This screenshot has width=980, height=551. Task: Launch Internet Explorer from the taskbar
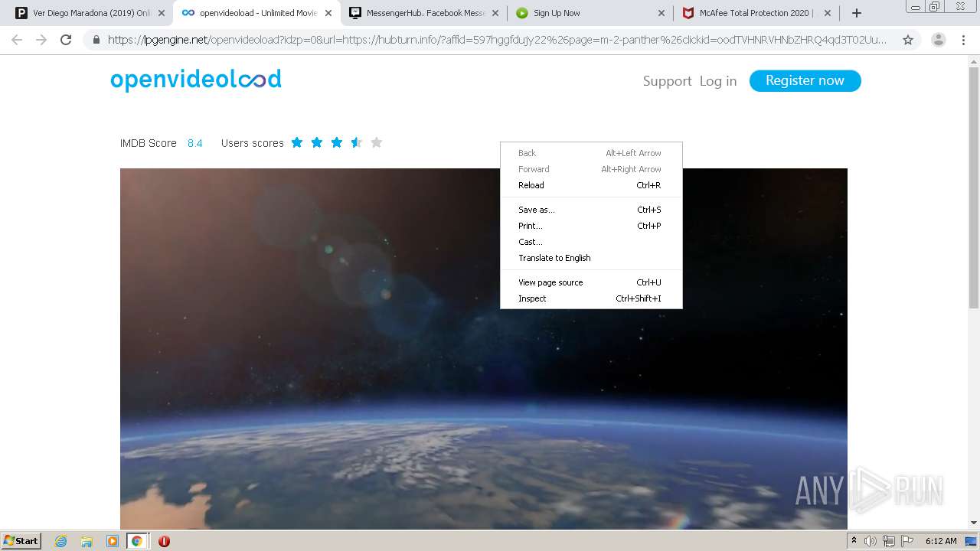pyautogui.click(x=60, y=541)
